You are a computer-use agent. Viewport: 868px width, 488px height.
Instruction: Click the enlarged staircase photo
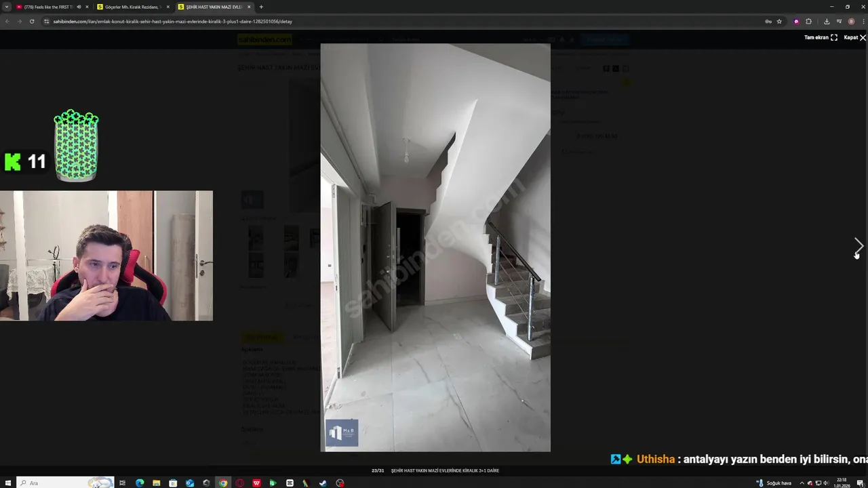point(435,247)
